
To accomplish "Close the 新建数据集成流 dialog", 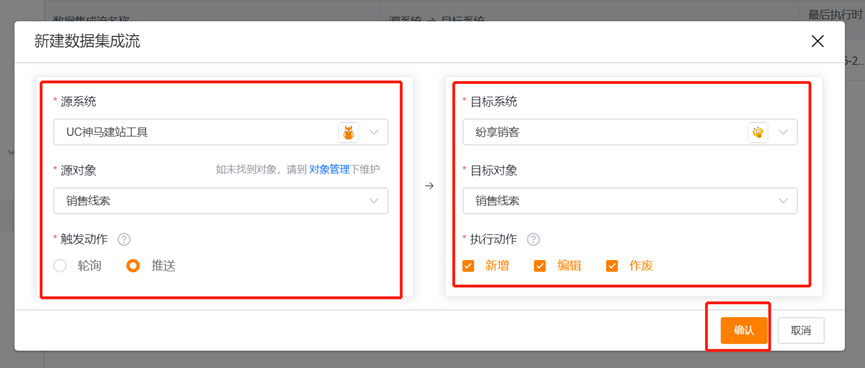I will point(817,41).
